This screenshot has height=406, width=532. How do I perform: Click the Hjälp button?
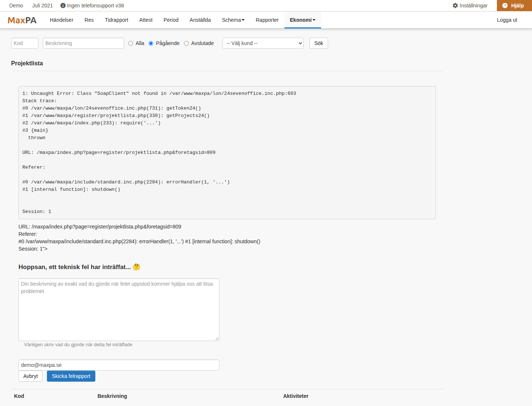click(514, 6)
